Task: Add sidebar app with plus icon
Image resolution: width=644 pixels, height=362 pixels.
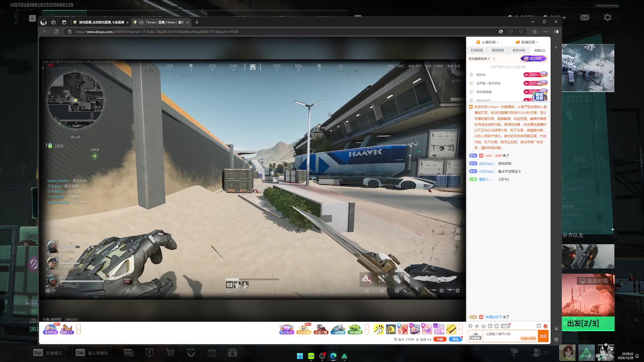Action: 556,48
